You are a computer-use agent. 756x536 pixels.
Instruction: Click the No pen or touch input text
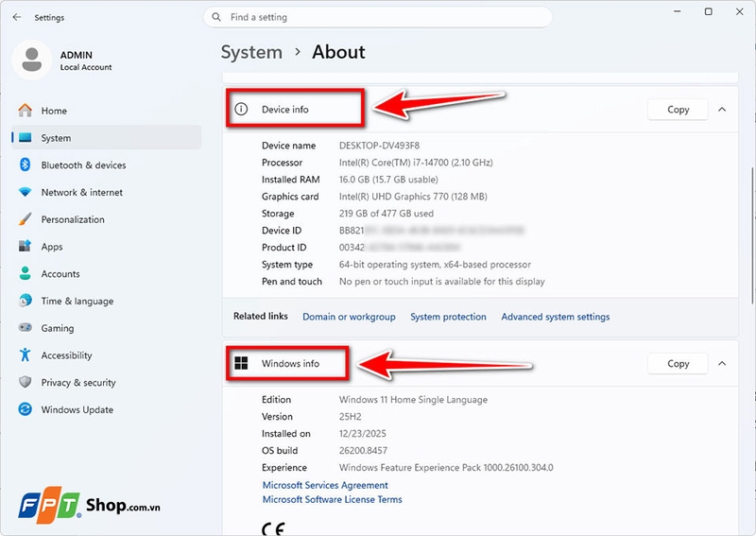click(x=442, y=282)
